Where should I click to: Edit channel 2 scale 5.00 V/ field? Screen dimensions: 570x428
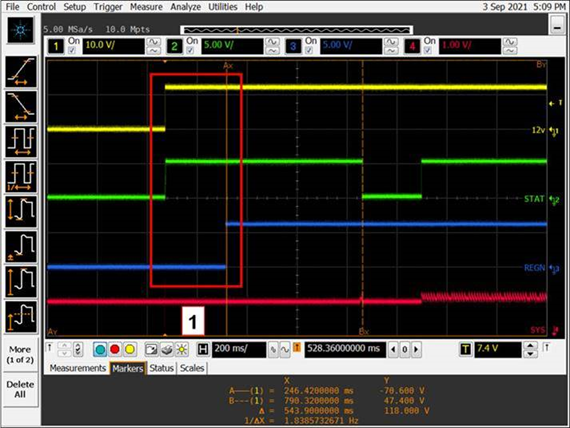(x=232, y=46)
